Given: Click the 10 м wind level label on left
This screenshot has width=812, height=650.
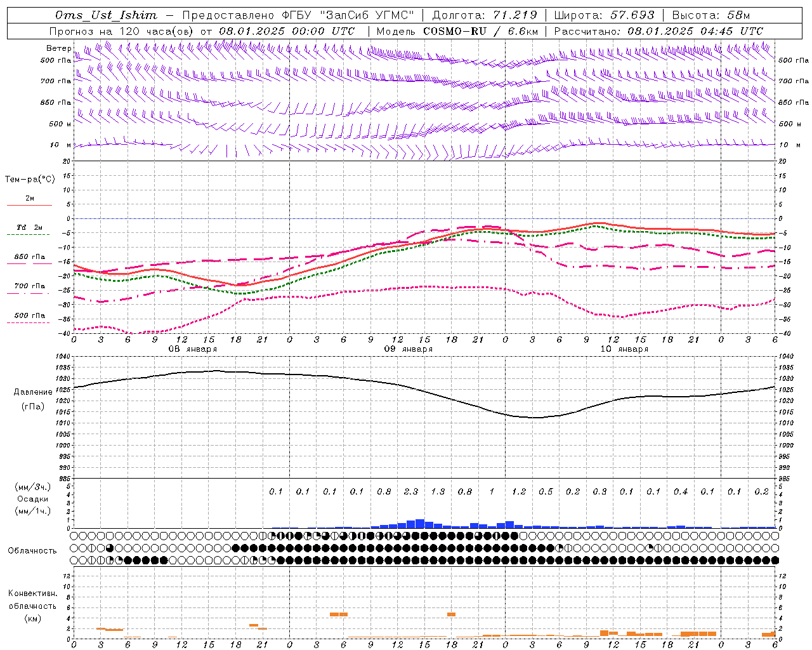Looking at the screenshot, I should click(x=60, y=145).
